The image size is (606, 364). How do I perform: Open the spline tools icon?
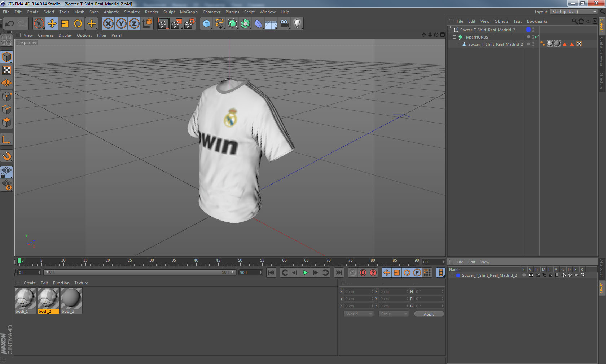pyautogui.click(x=219, y=24)
